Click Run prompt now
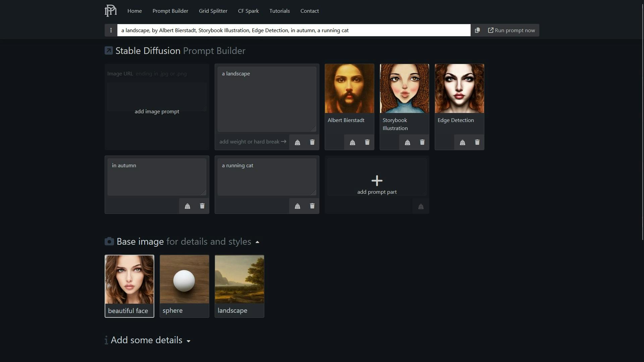Image resolution: width=644 pixels, height=362 pixels. coord(512,30)
